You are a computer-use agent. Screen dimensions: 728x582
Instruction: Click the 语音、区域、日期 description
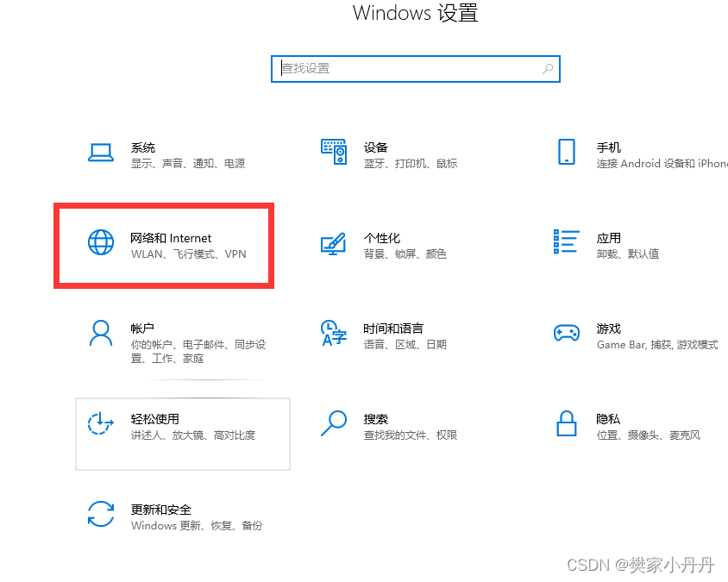coord(405,344)
